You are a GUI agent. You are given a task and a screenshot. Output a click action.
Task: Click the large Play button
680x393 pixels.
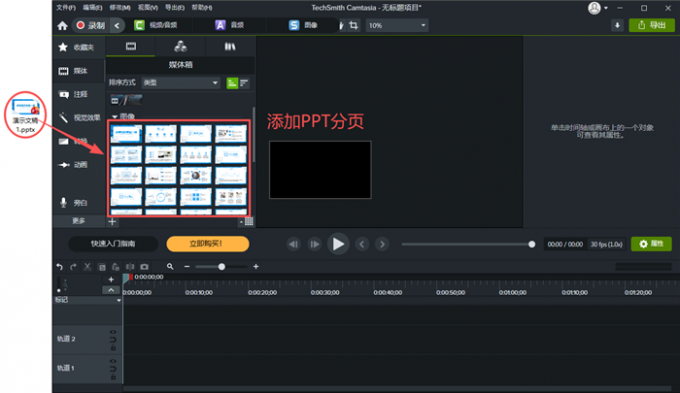point(338,244)
